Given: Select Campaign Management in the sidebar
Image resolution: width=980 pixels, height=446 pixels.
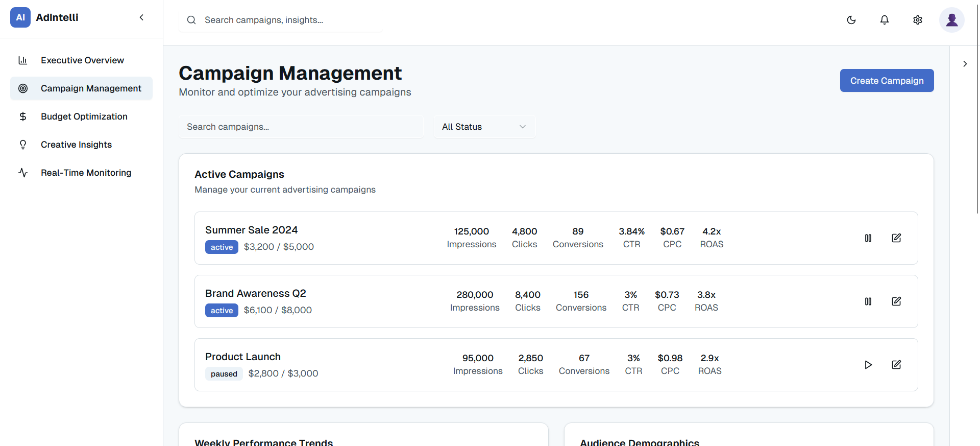Looking at the screenshot, I should (82, 88).
